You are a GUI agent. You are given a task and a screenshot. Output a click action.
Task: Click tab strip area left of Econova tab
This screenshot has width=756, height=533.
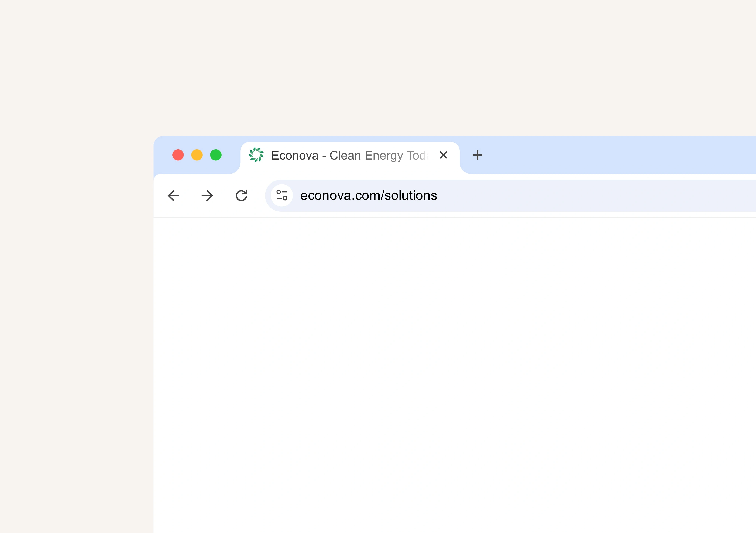coord(232,155)
